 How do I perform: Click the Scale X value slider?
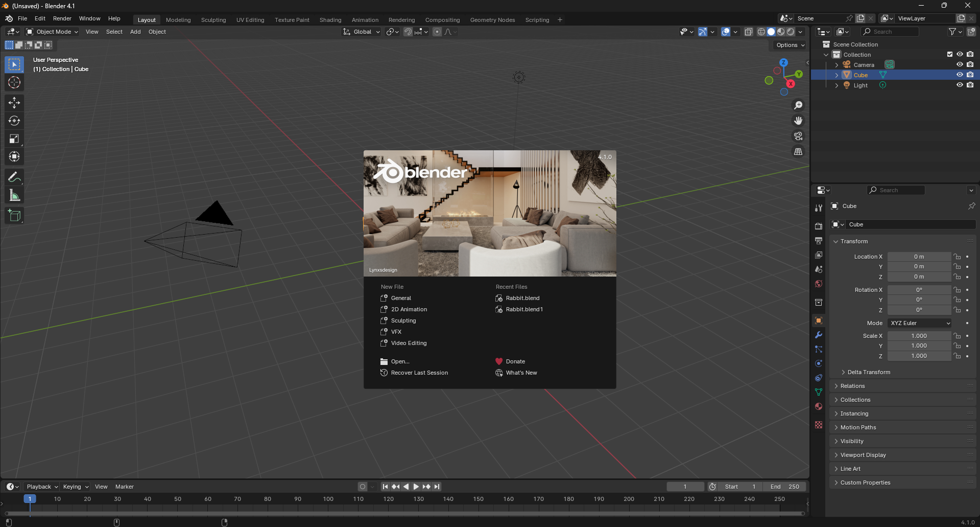919,336
